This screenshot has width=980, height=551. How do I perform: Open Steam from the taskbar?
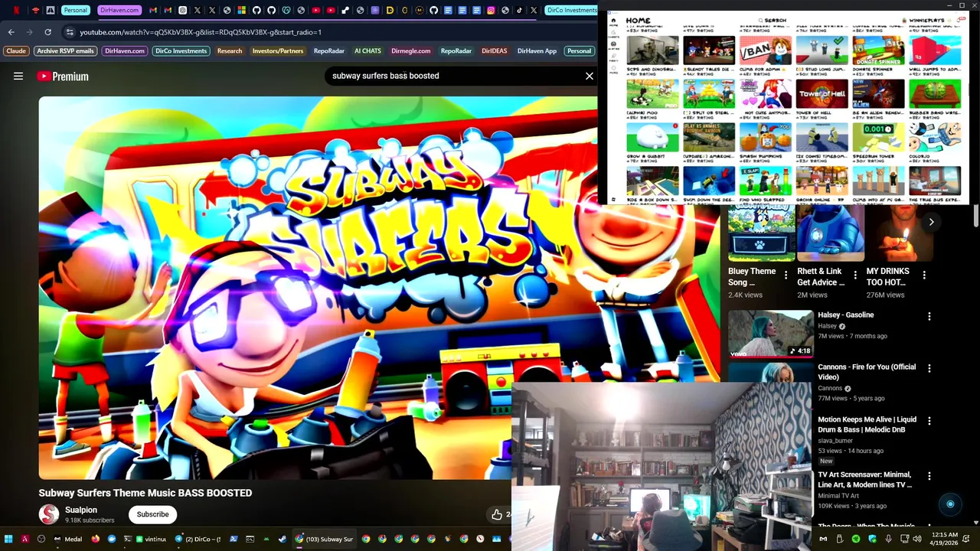tap(283, 539)
